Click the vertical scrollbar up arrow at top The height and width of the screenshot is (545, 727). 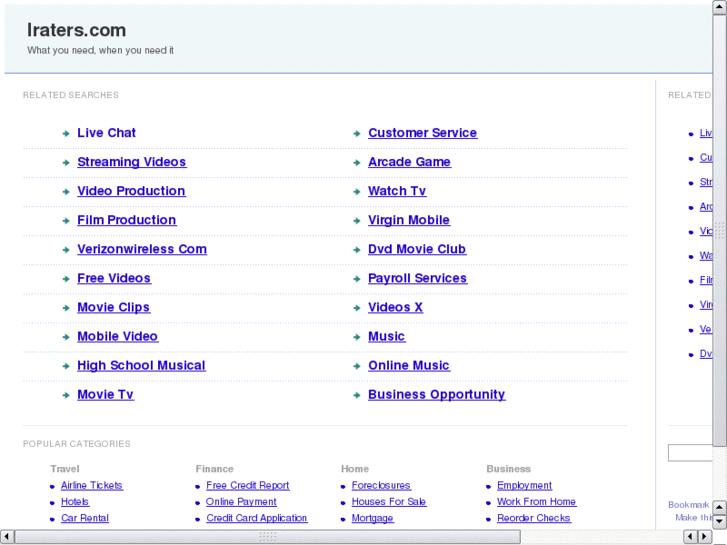720,7
